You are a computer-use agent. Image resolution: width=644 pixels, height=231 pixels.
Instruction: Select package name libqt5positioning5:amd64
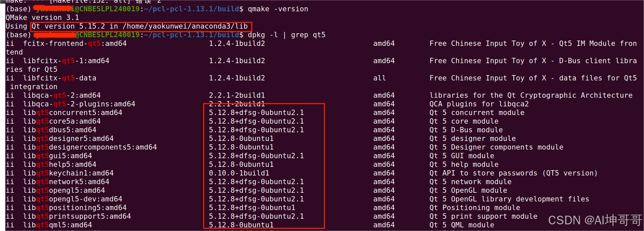pyautogui.click(x=75, y=208)
